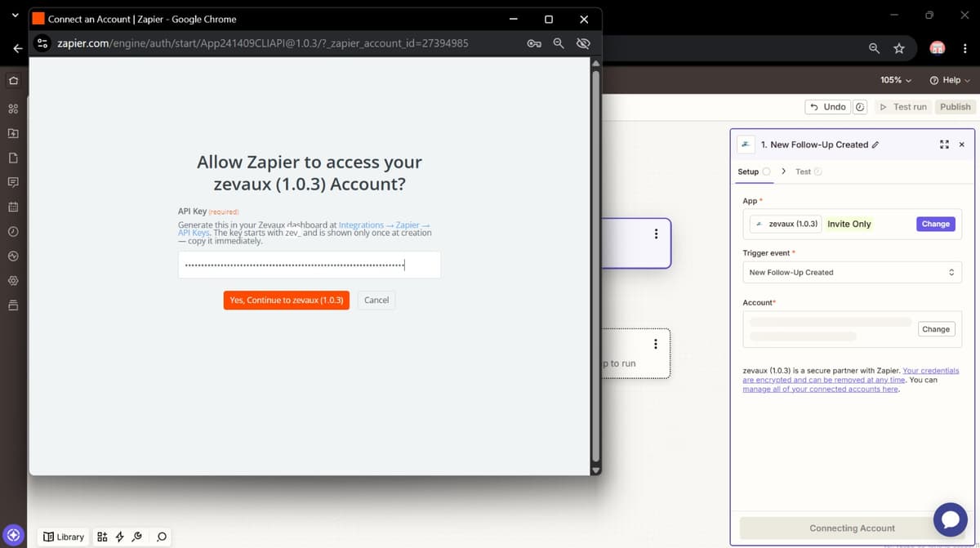
Task: Click the popup scrollbar down arrow
Action: [x=595, y=470]
